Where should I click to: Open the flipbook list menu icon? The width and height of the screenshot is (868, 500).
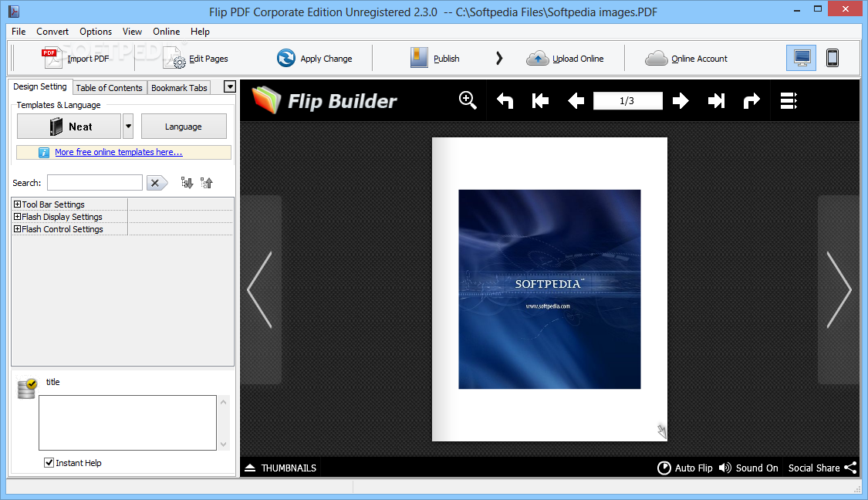pyautogui.click(x=789, y=101)
